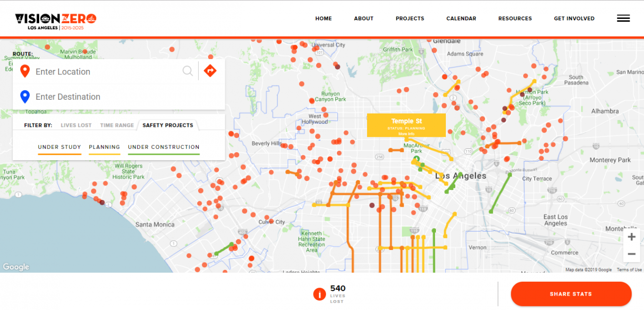Switch to the Lives Lost filter tab

coord(76,125)
